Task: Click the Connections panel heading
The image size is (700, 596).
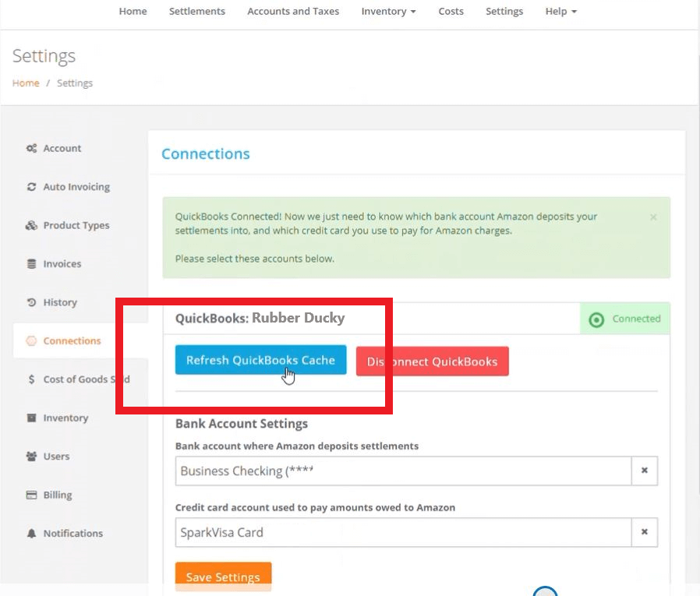Action: click(x=206, y=154)
